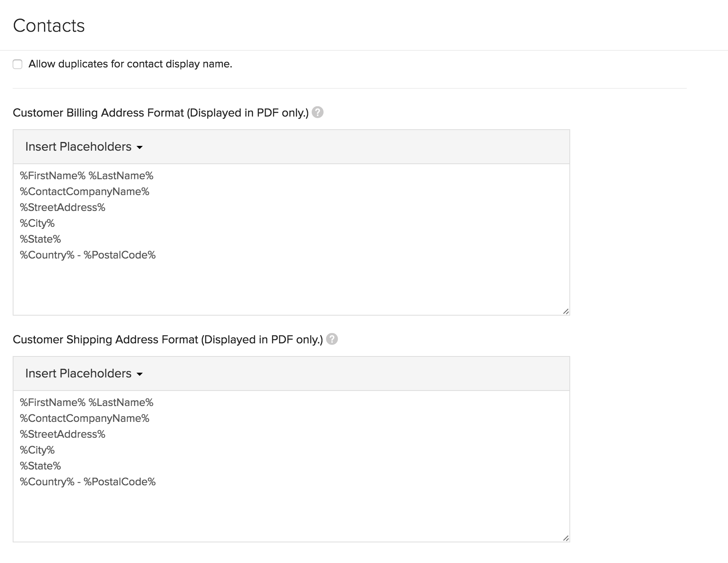Place cursor on %FirstName% in billing format
The height and width of the screenshot is (563, 728).
tap(53, 176)
